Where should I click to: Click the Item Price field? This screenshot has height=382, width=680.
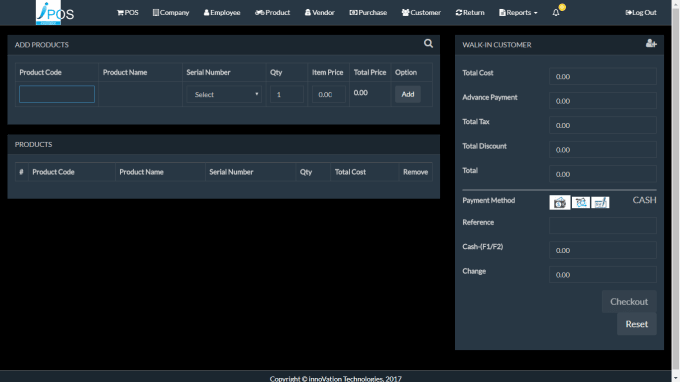[328, 94]
